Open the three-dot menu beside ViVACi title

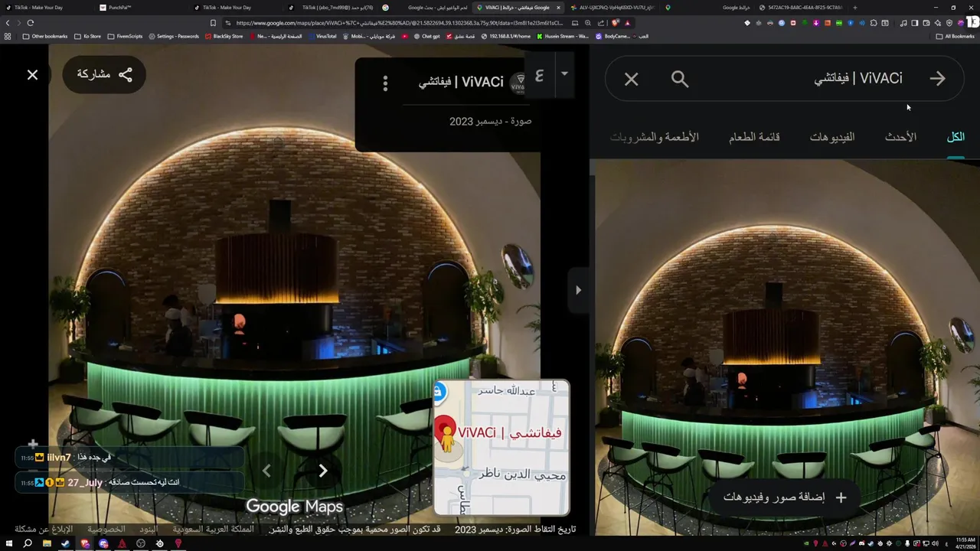385,82
